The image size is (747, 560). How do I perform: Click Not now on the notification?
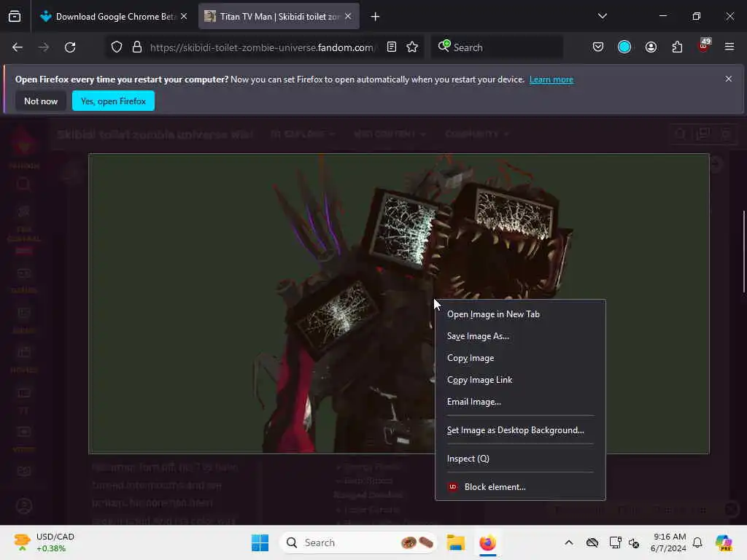click(41, 101)
